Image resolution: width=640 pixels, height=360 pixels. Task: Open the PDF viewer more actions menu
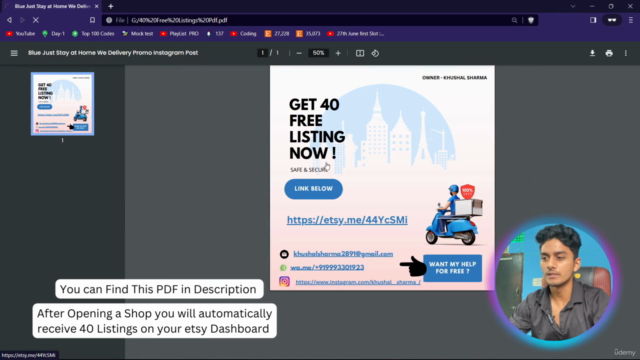(626, 53)
